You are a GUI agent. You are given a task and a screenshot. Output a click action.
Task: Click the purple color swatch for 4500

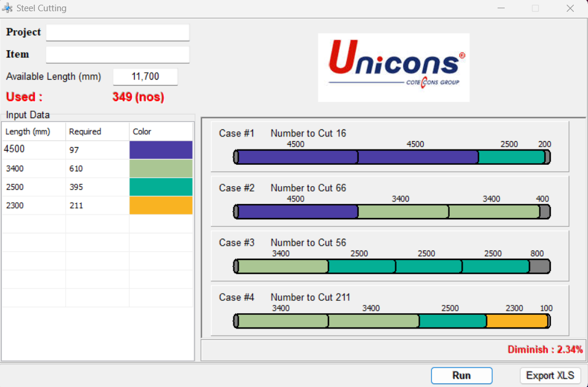point(161,150)
